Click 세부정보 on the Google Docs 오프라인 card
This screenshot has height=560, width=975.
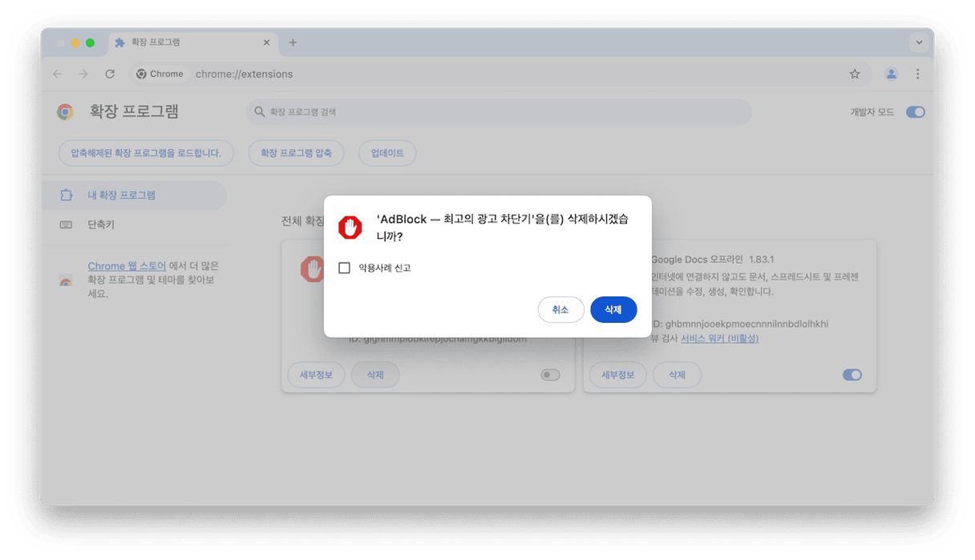point(618,375)
